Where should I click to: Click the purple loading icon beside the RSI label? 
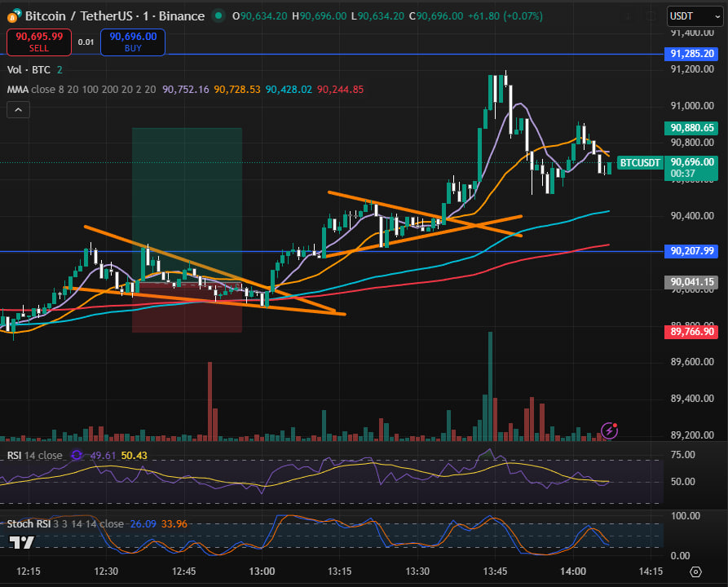77,456
